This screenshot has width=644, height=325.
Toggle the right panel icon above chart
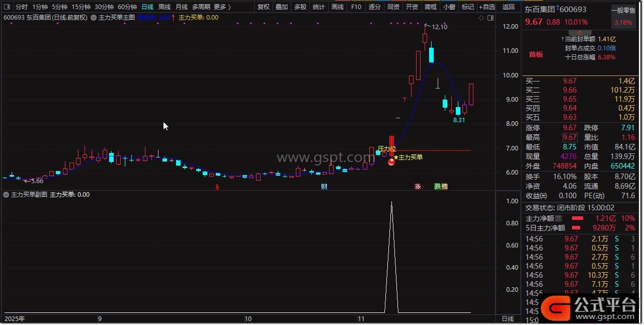490,18
